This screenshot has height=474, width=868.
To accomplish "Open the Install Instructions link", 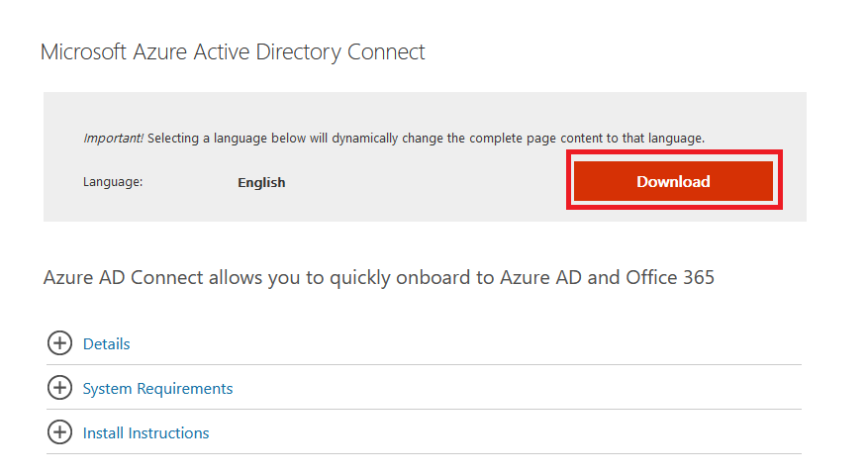I will (x=146, y=433).
